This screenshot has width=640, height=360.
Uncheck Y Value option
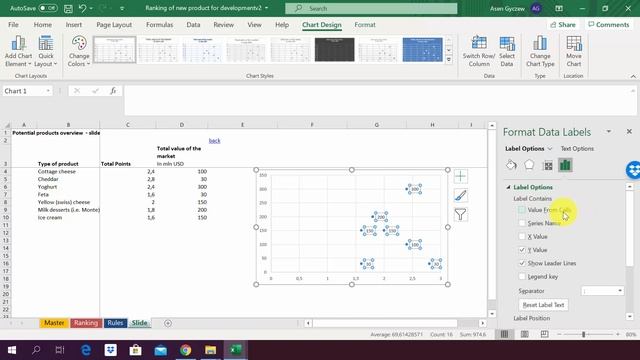[522, 250]
